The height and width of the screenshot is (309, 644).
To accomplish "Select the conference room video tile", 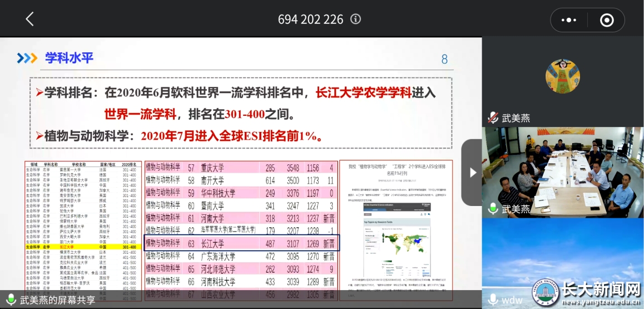I will pyautogui.click(x=563, y=172).
